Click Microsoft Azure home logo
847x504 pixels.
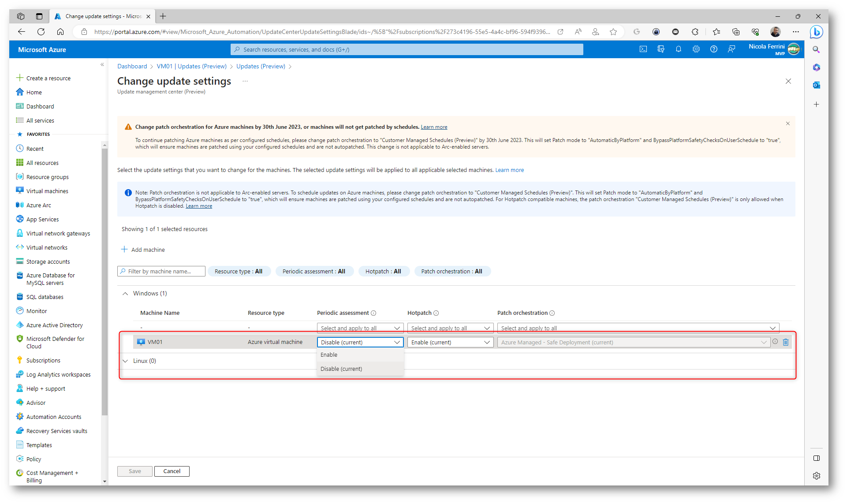tap(42, 50)
